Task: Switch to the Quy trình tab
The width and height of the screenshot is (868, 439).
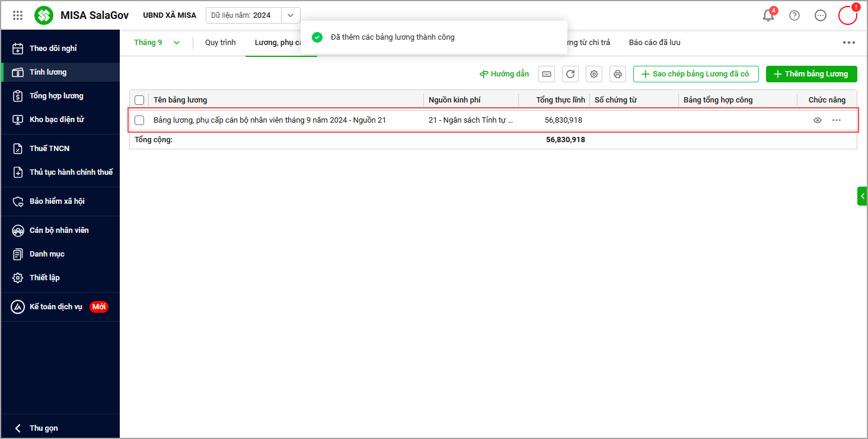Action: (221, 43)
